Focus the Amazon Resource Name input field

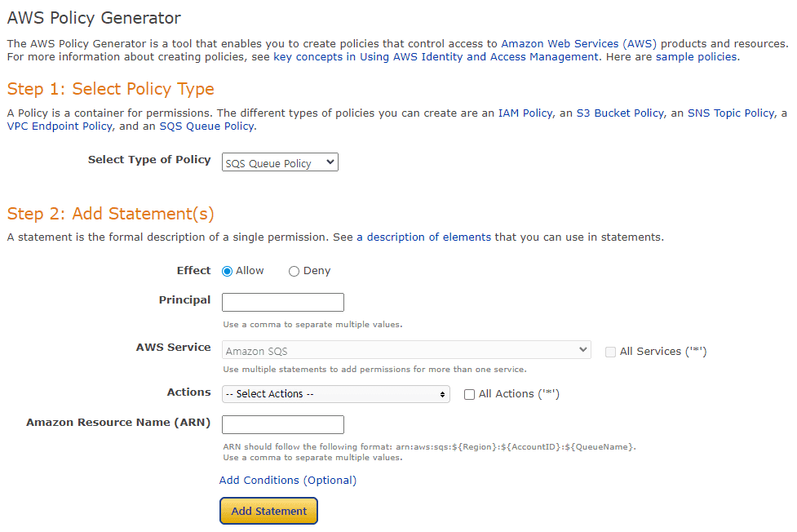pos(283,425)
